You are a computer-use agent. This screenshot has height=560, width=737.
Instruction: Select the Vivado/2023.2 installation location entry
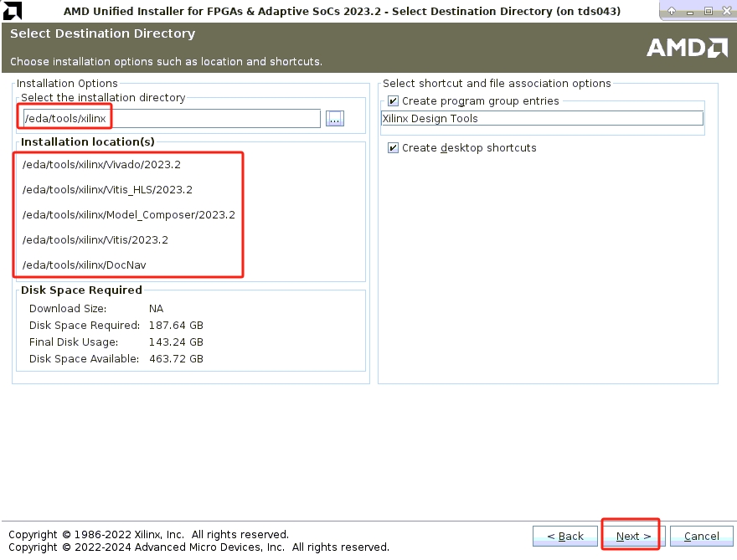coord(101,165)
